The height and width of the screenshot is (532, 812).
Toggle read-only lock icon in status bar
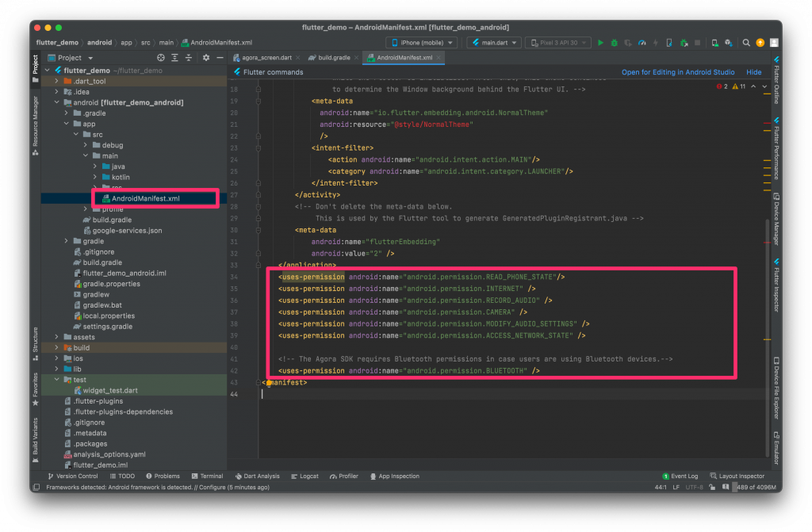coord(713,487)
